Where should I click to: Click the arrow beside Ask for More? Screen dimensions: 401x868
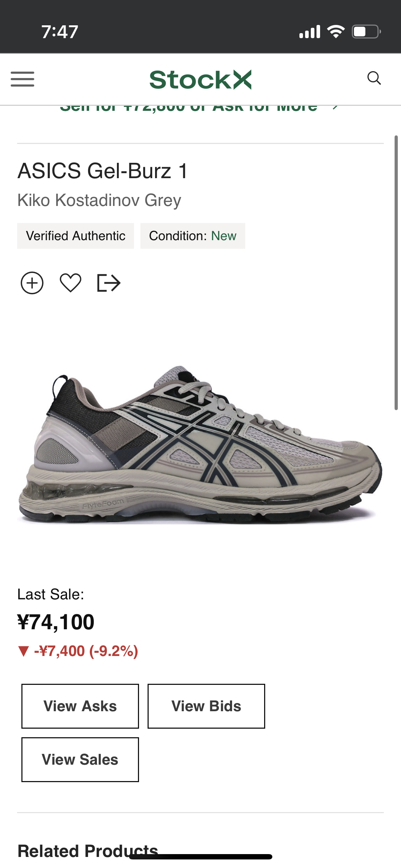[x=335, y=107]
